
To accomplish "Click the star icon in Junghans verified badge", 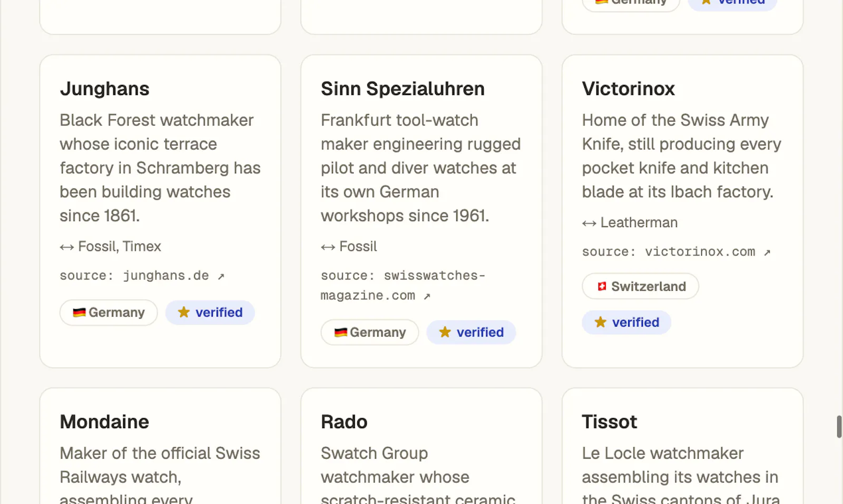I will [184, 312].
